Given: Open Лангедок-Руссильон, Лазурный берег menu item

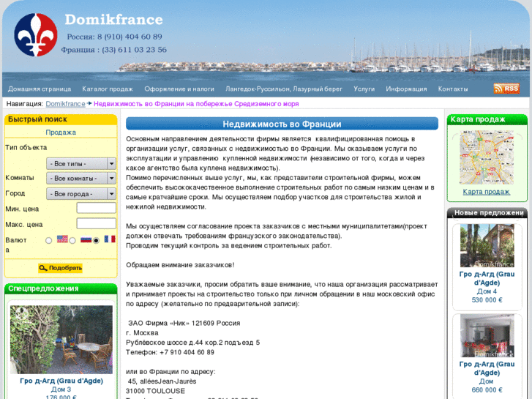Looking at the screenshot, I should click(x=284, y=89).
